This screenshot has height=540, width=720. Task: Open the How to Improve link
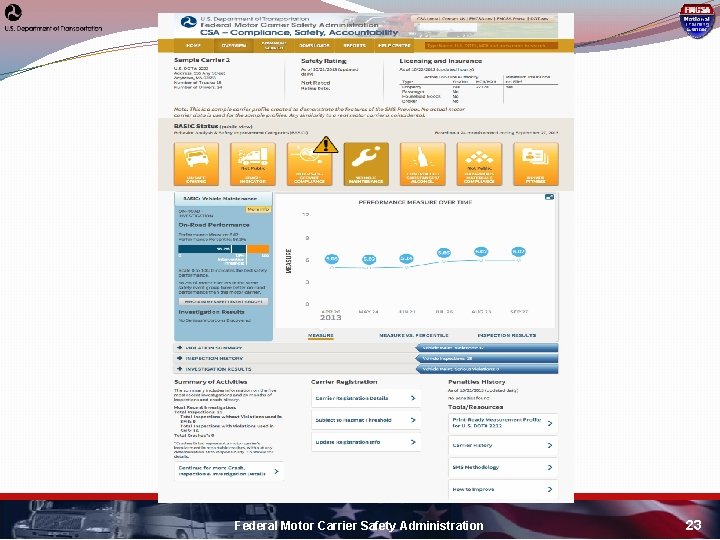click(503, 489)
